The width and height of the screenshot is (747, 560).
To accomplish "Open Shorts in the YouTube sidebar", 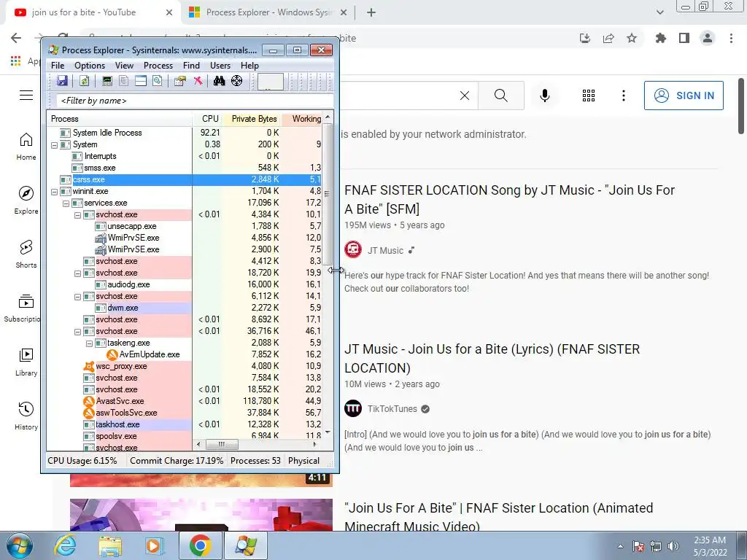I will point(26,254).
